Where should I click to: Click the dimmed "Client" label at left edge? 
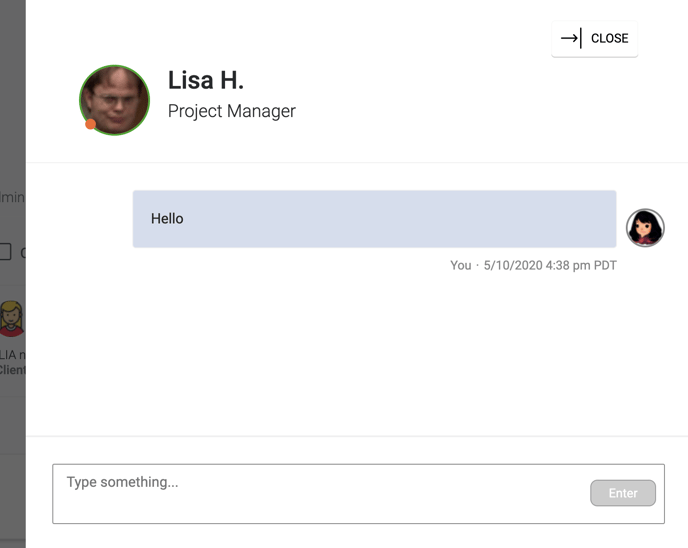click(13, 370)
